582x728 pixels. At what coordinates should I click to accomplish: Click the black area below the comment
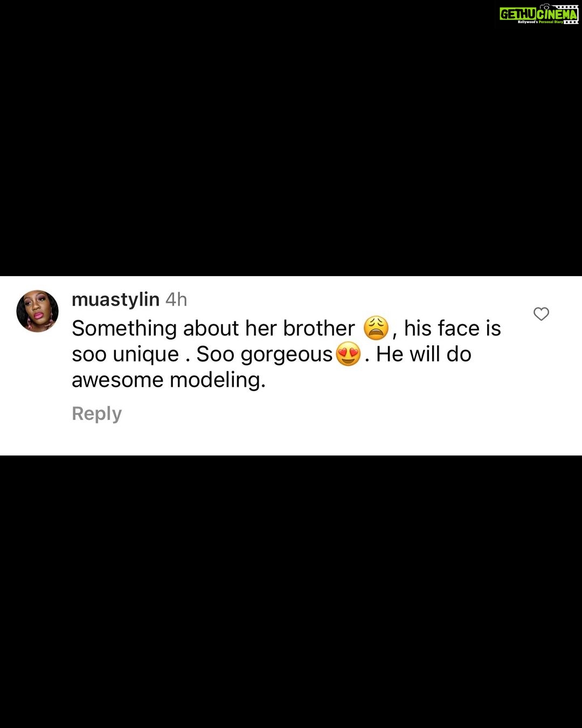pos(291,592)
